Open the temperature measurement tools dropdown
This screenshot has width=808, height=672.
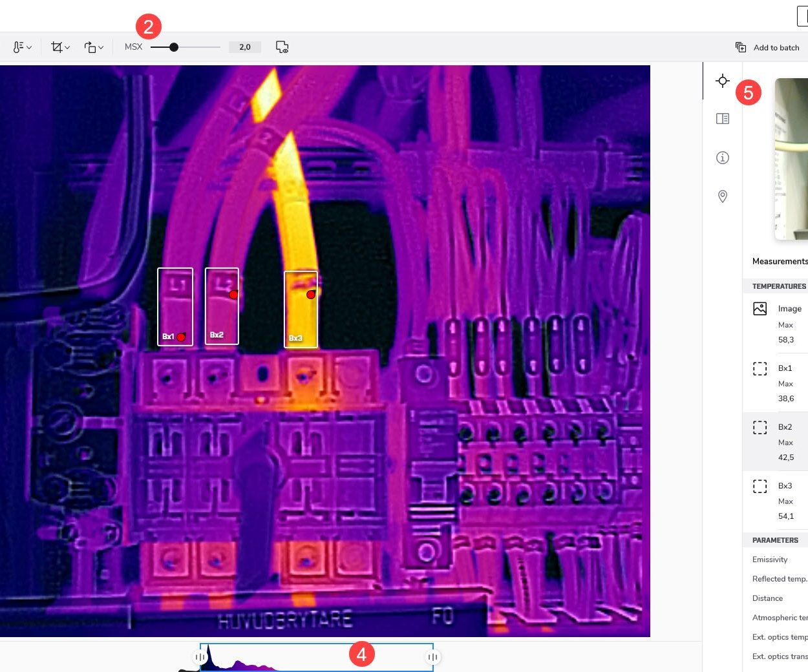pos(22,47)
